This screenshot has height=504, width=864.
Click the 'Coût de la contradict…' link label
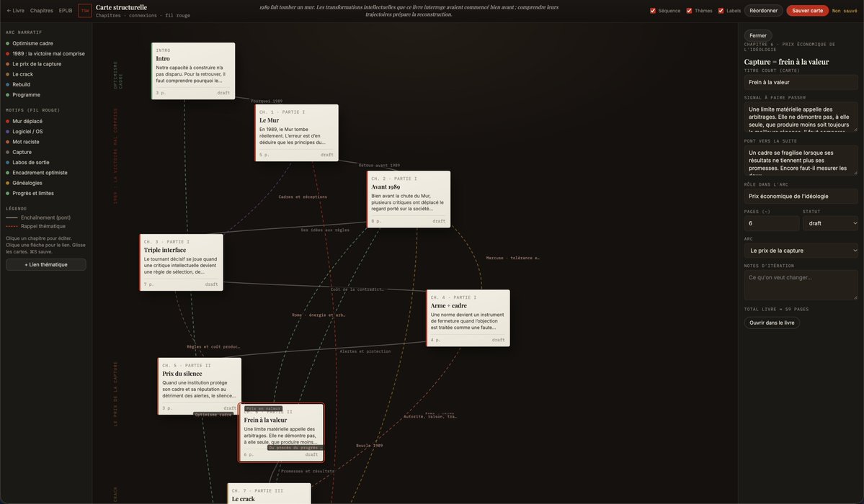357,289
